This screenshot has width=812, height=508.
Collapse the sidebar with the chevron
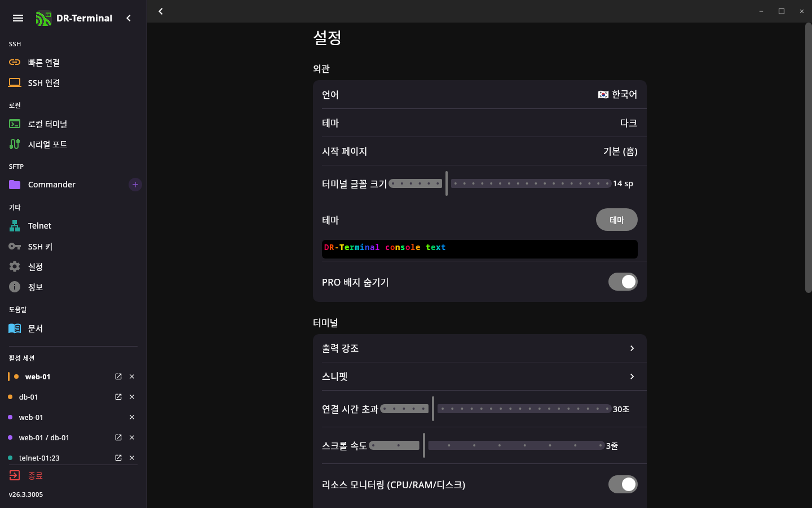click(x=129, y=18)
